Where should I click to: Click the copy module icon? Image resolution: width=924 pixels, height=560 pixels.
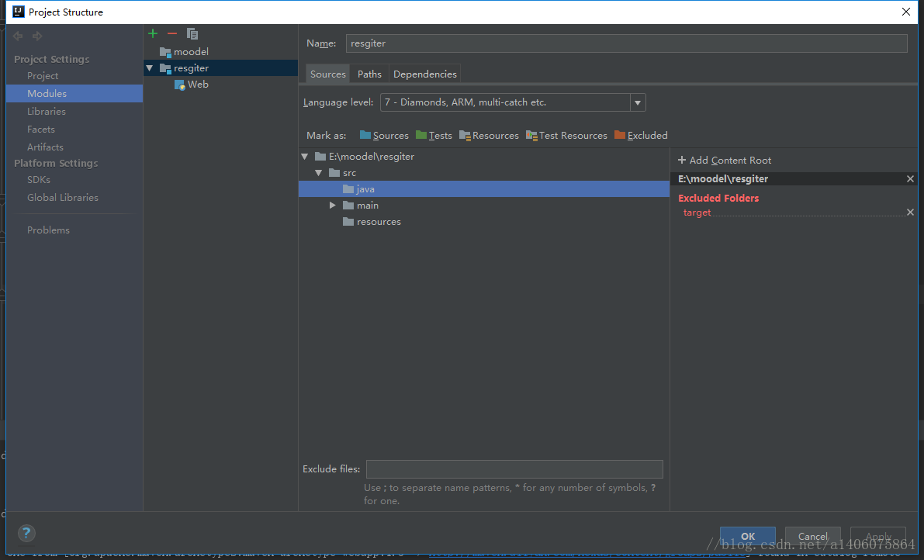point(192,33)
